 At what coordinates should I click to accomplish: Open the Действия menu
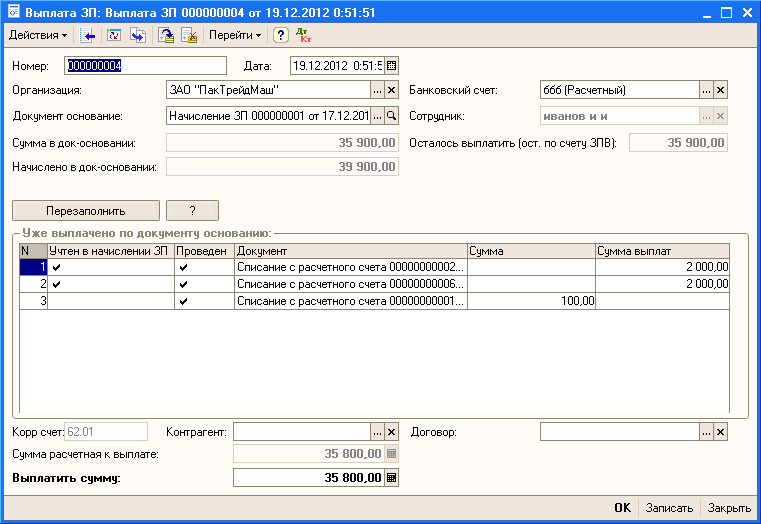coord(38,35)
